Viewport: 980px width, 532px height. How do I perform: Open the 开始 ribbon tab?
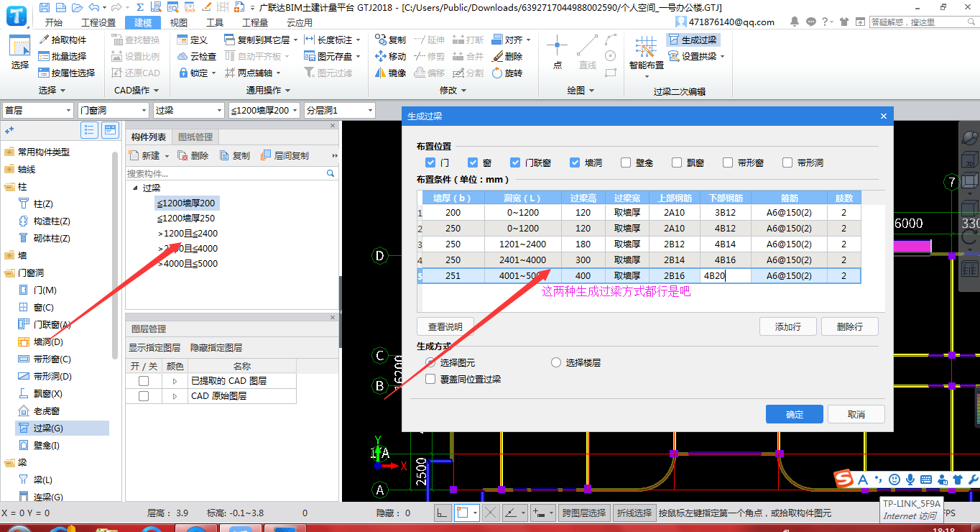(x=53, y=22)
